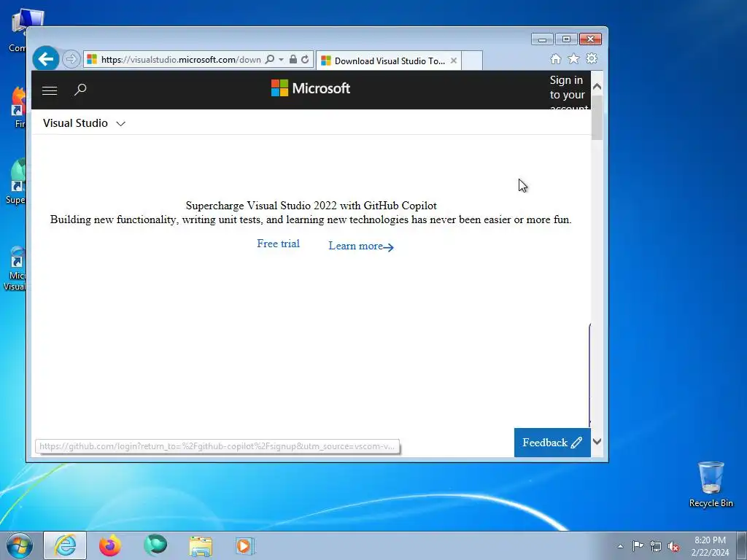Close the Download Visual Studio tab
Image resolution: width=747 pixels, height=560 pixels.
tap(454, 61)
